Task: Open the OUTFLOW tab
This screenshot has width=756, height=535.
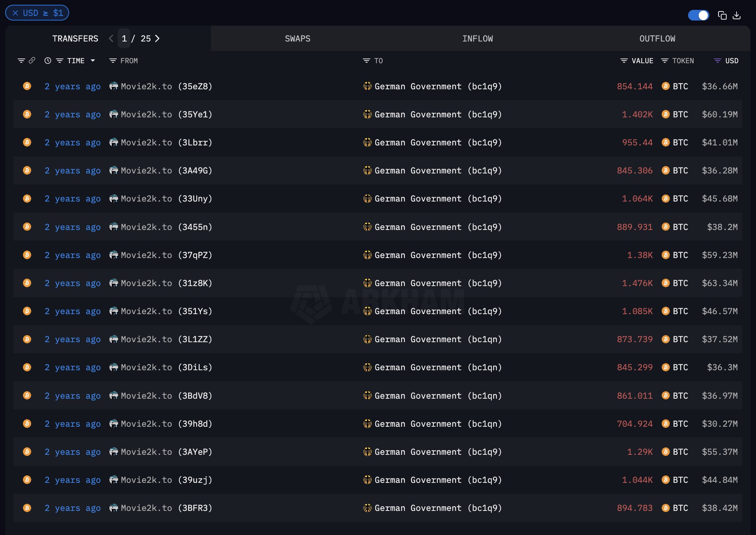Action: [657, 38]
